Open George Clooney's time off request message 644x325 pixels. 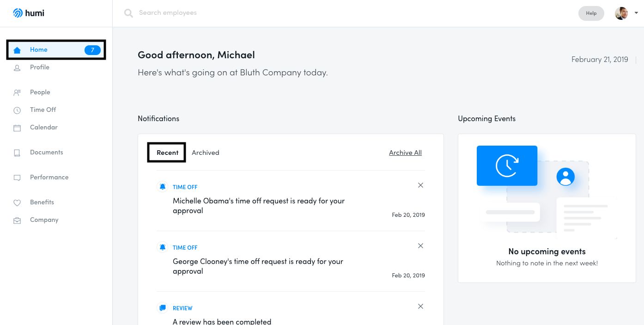258,266
